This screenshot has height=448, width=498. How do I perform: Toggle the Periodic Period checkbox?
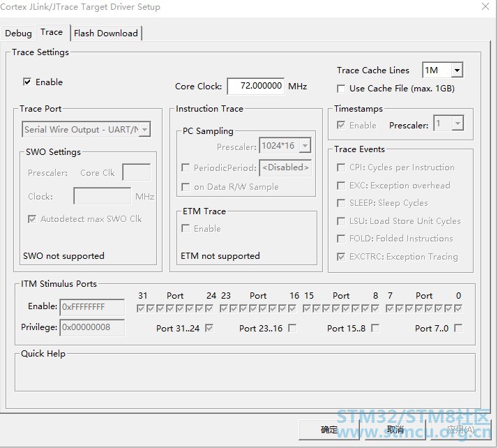click(186, 167)
